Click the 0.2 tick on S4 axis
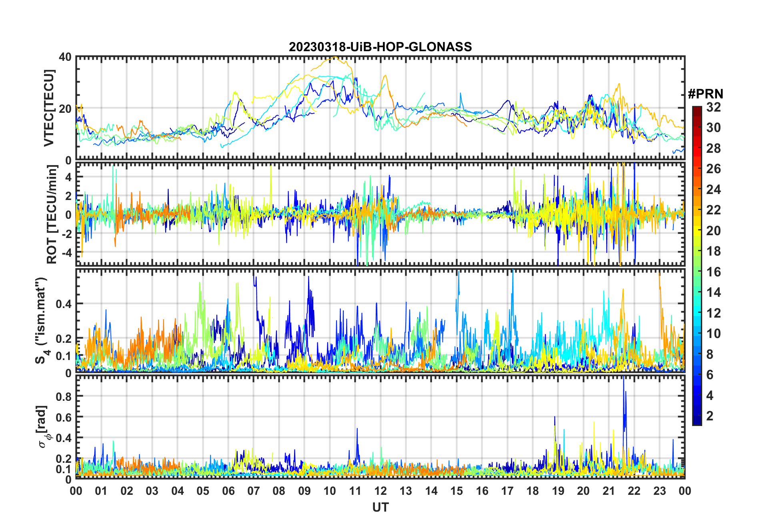This screenshot has width=761, height=532. 63,338
